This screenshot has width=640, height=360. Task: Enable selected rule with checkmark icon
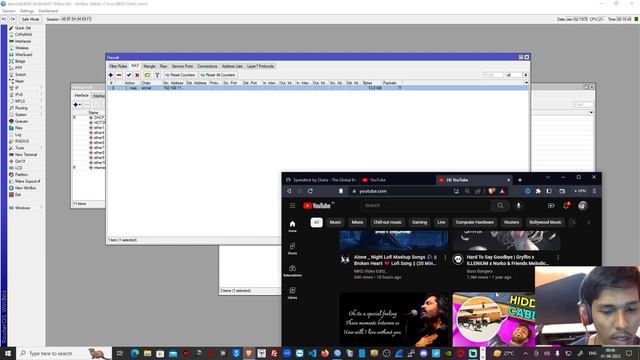click(129, 75)
